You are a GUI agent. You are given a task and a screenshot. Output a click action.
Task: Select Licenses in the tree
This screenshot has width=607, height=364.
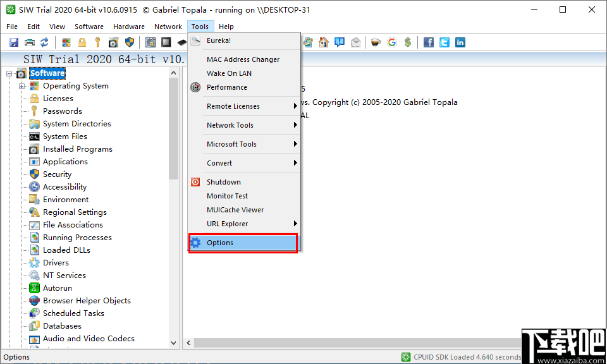[x=58, y=98]
